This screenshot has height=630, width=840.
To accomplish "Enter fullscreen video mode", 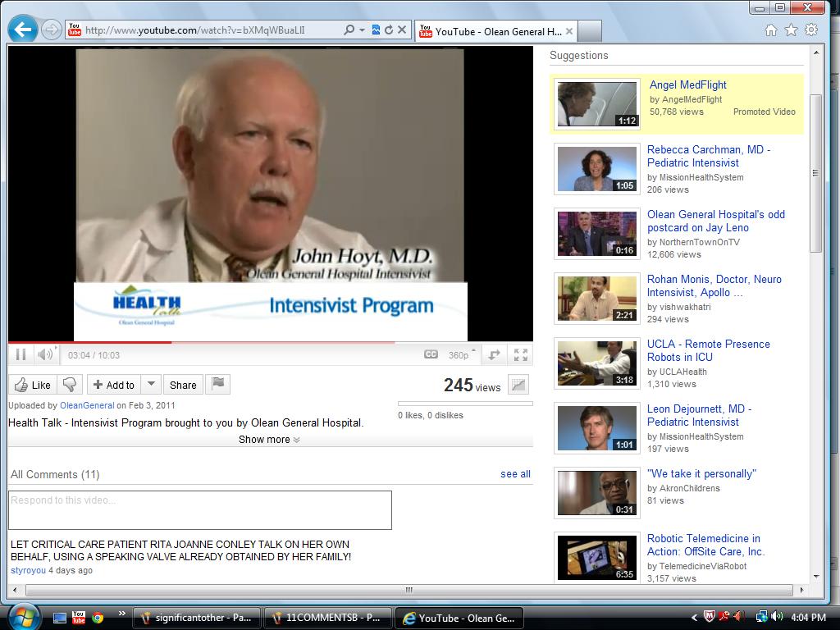I will tap(521, 354).
